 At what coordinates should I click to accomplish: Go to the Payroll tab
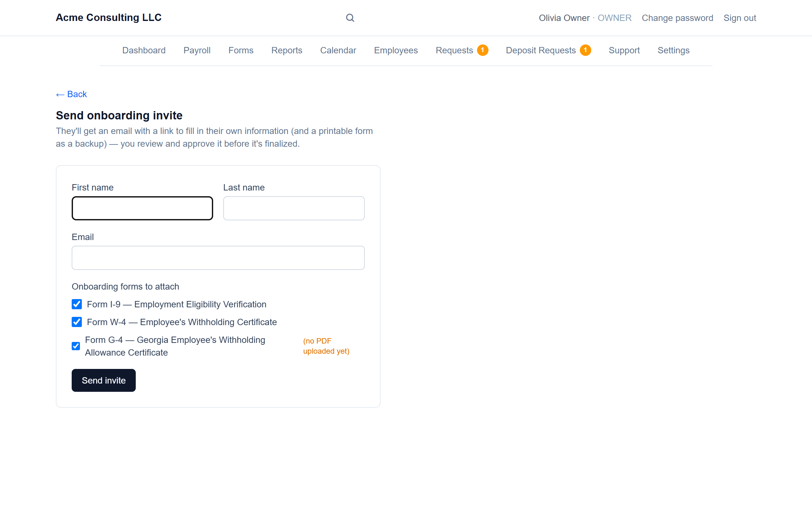(x=197, y=50)
